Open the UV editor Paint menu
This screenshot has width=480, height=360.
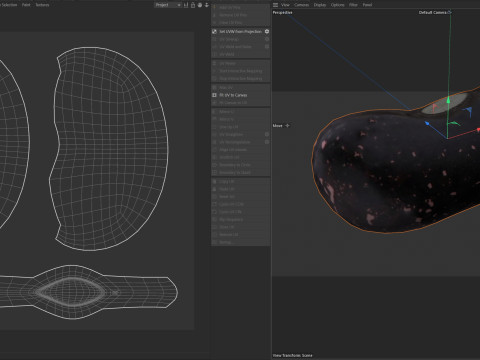pos(26,5)
